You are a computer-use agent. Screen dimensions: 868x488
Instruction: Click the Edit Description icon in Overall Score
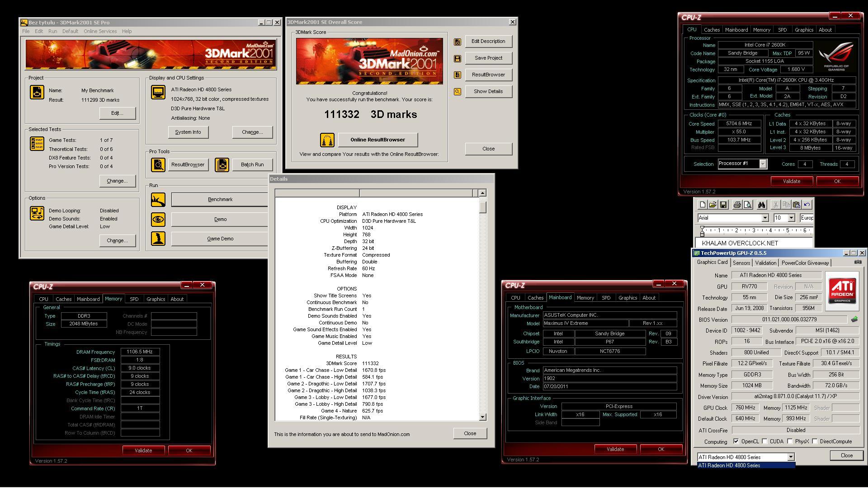click(x=458, y=42)
